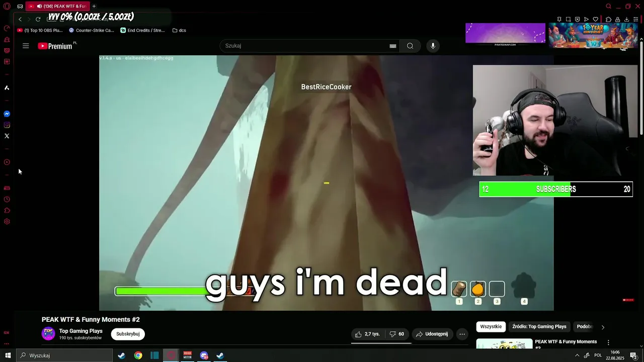Open Steam from the taskbar
This screenshot has height=362, width=644.
pos(121,355)
